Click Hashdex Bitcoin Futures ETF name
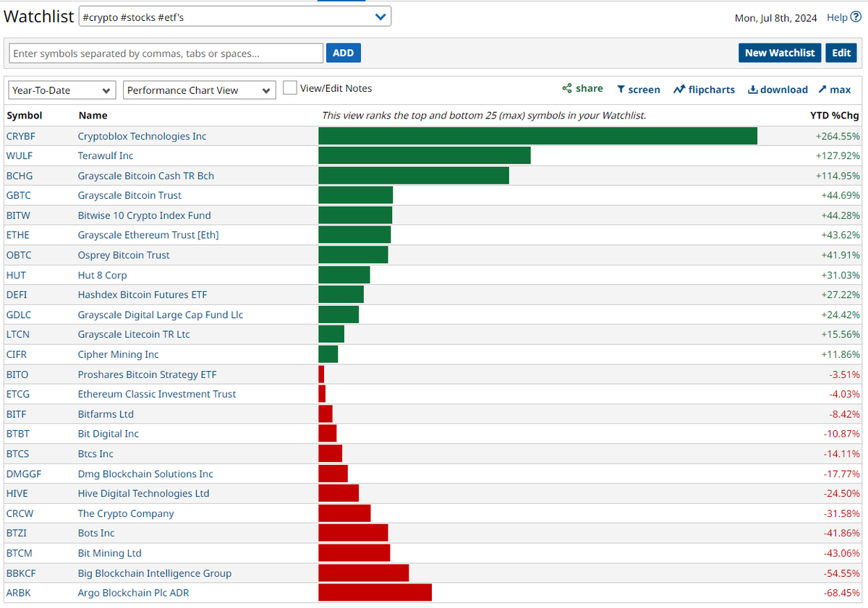Viewport: 868px width, 608px height. pyautogui.click(x=142, y=295)
